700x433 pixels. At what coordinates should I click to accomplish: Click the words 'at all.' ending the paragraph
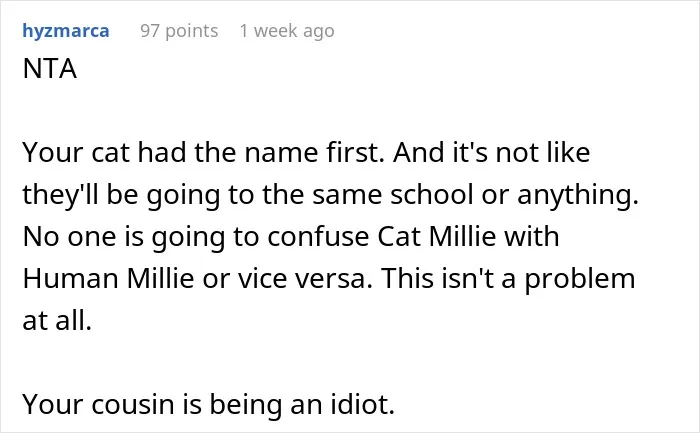[57, 321]
